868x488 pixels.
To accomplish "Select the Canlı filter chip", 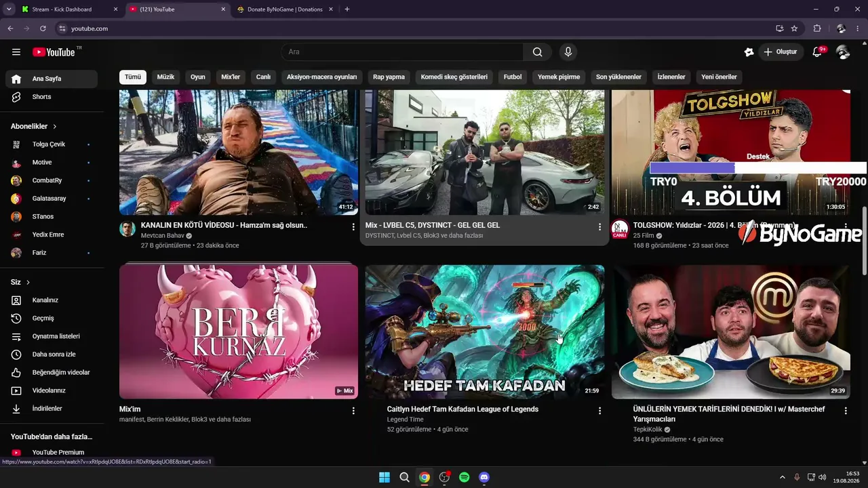I will tap(263, 77).
